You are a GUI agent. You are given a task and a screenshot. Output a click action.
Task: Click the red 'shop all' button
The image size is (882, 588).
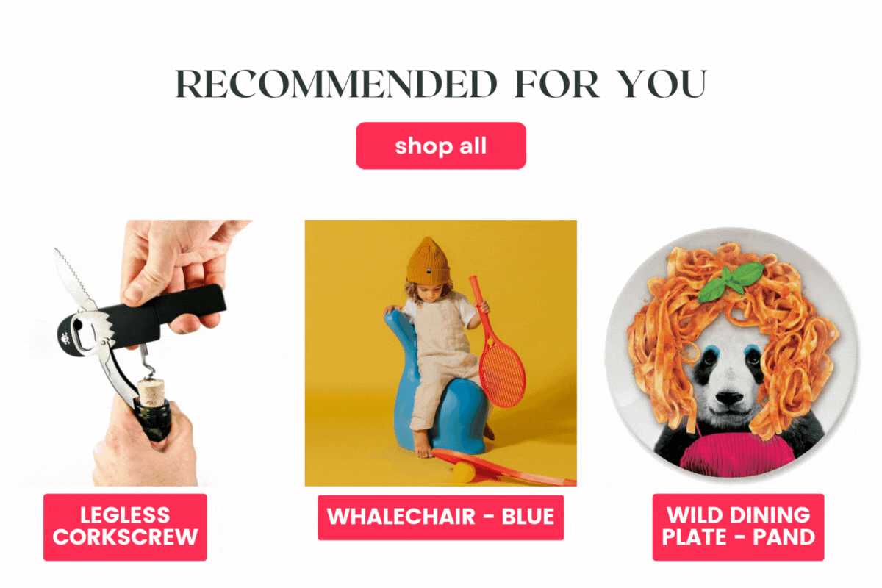(x=441, y=146)
